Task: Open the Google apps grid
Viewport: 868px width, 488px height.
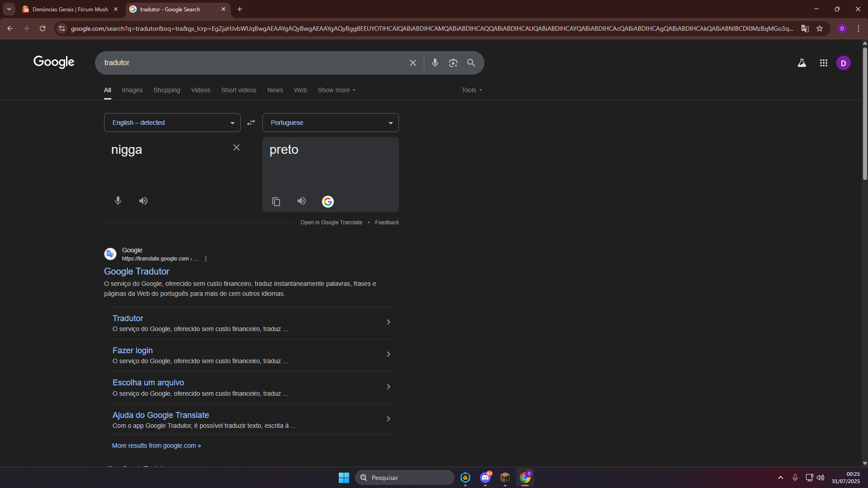Action: click(823, 63)
